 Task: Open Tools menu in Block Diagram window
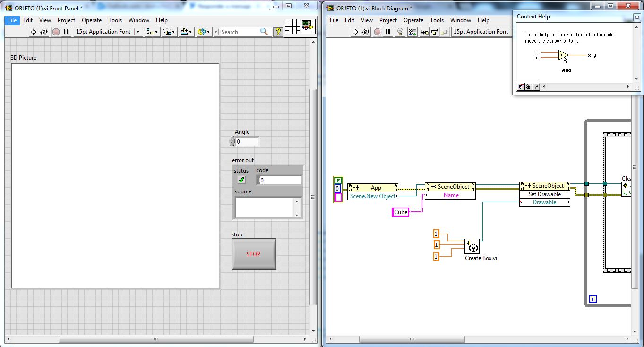pyautogui.click(x=437, y=20)
